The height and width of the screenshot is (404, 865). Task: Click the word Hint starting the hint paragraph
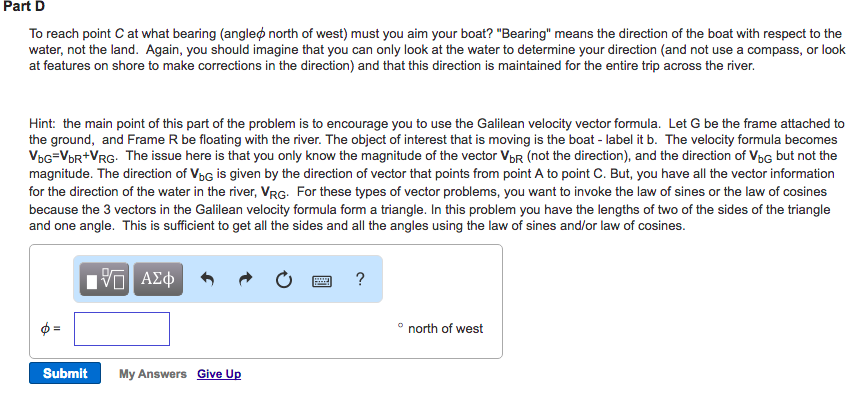(44, 123)
